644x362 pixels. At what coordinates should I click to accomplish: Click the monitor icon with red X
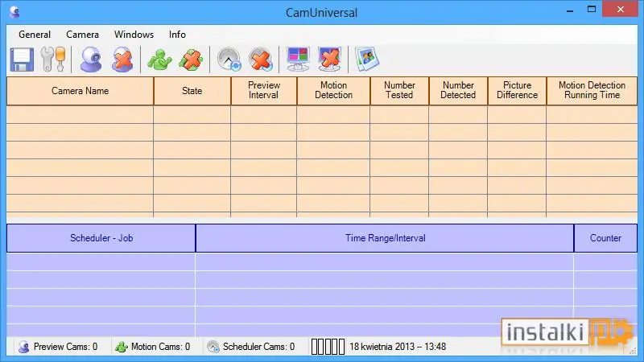pyautogui.click(x=329, y=59)
